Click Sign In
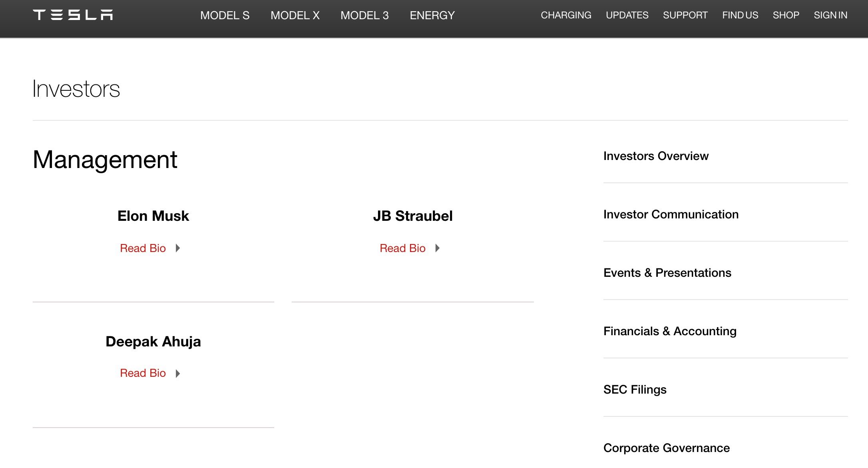Image resolution: width=868 pixels, height=468 pixels. pos(830,15)
